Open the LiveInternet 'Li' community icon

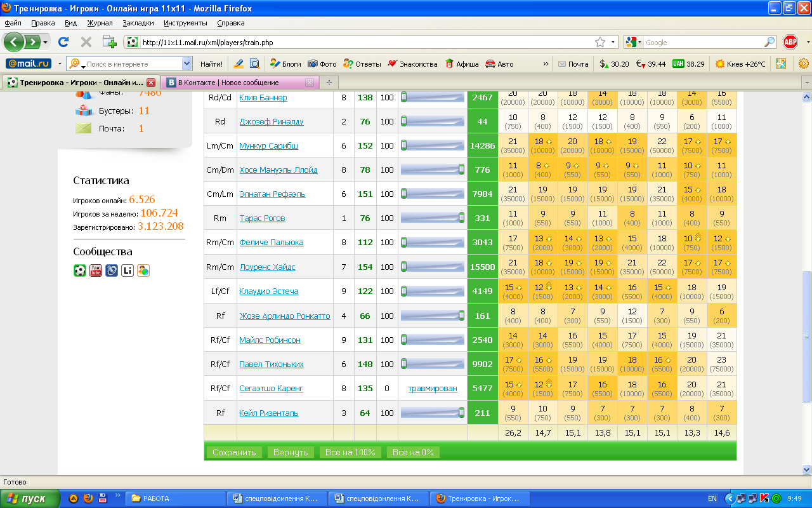point(128,271)
